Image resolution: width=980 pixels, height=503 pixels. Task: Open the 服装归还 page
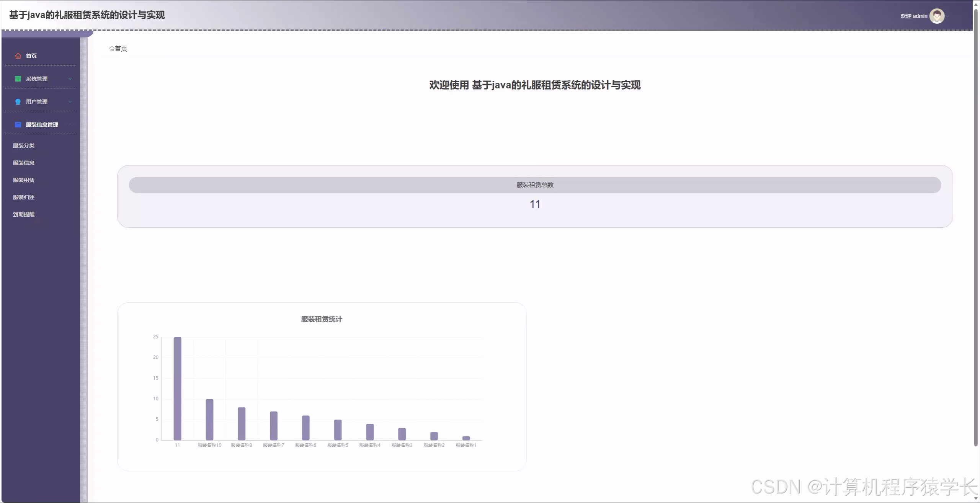(x=23, y=197)
